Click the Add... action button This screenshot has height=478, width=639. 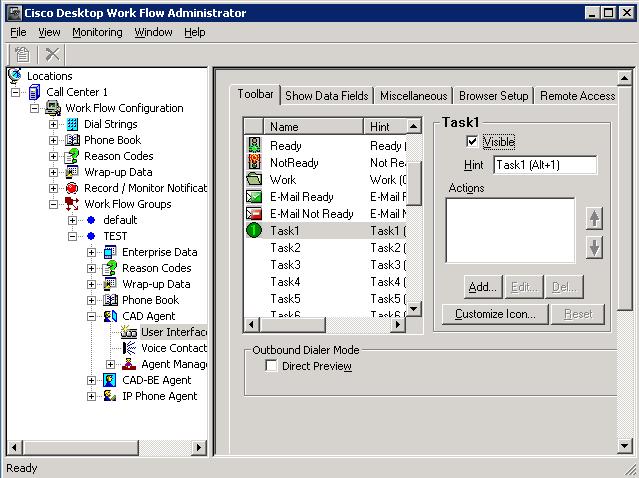(x=483, y=287)
